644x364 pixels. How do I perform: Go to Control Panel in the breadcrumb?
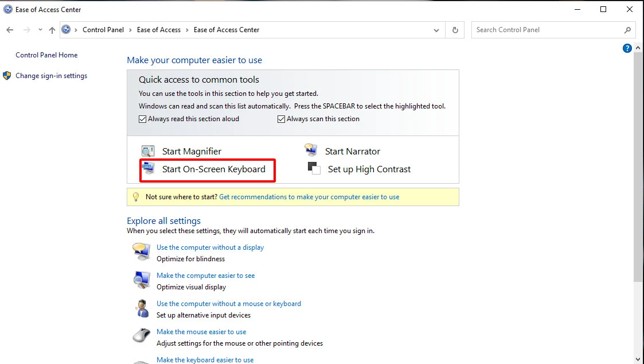pyautogui.click(x=103, y=30)
